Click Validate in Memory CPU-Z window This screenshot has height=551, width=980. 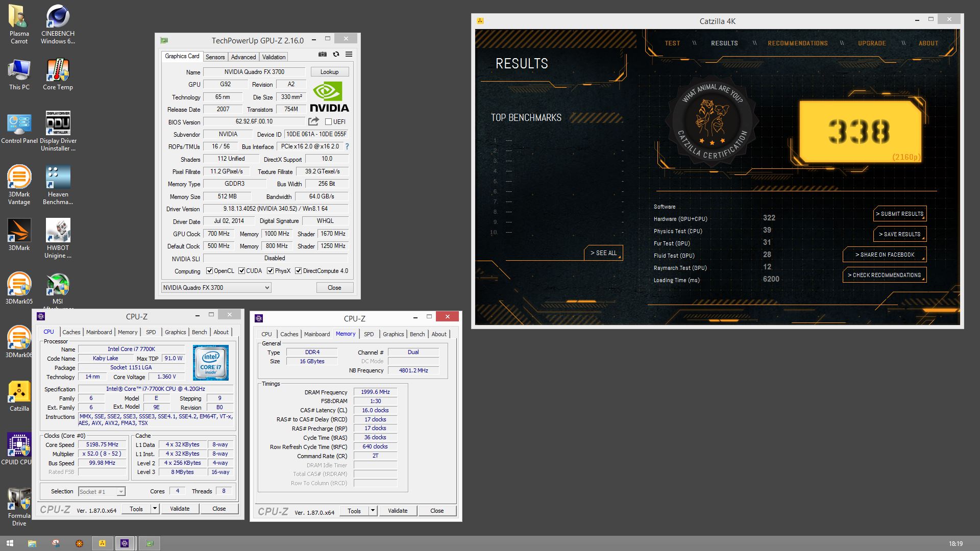(398, 511)
